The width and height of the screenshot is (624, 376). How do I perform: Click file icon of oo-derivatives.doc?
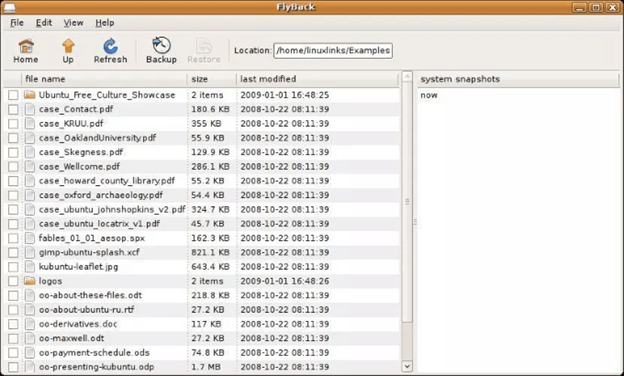[x=29, y=324]
